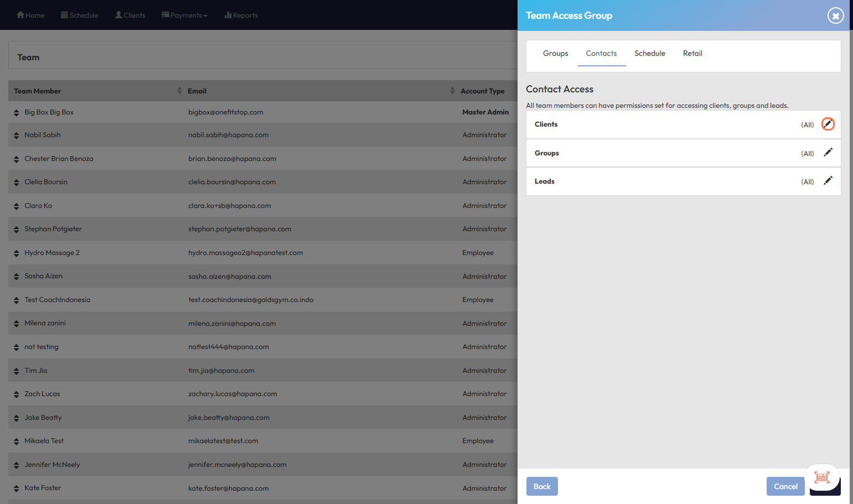The height and width of the screenshot is (504, 853).
Task: Click the edit pencil icon for Clients
Action: (x=828, y=124)
